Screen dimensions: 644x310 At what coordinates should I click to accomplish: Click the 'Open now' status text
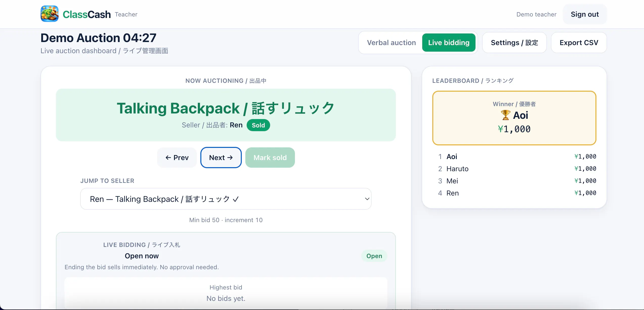tap(142, 256)
